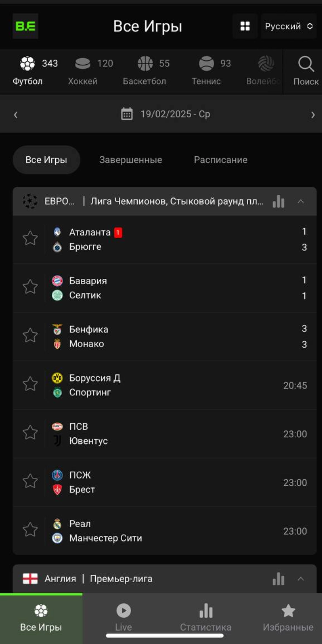Image resolution: width=322 pixels, height=644 pixels.
Task: Open Статистика in the bottom navigation
Action: point(205,618)
